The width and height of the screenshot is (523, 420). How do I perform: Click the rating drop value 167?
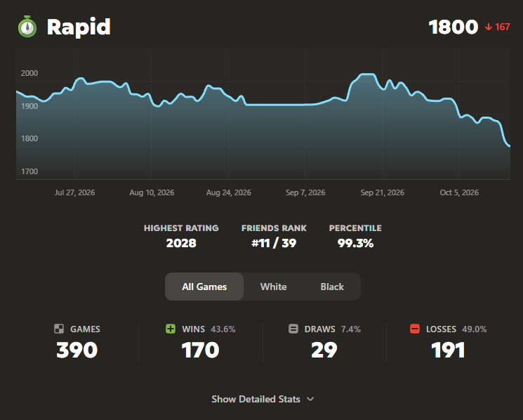[503, 27]
